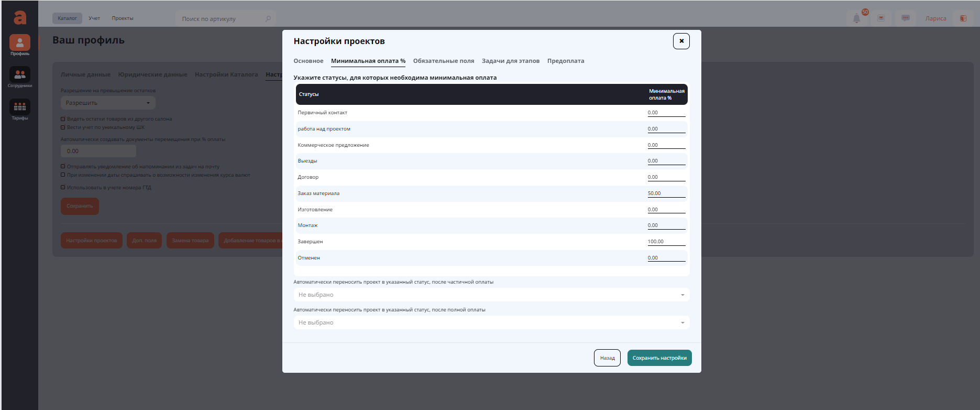The width and height of the screenshot is (980, 410).
Task: Switch to the Обязательные поля tab
Action: pyautogui.click(x=443, y=61)
